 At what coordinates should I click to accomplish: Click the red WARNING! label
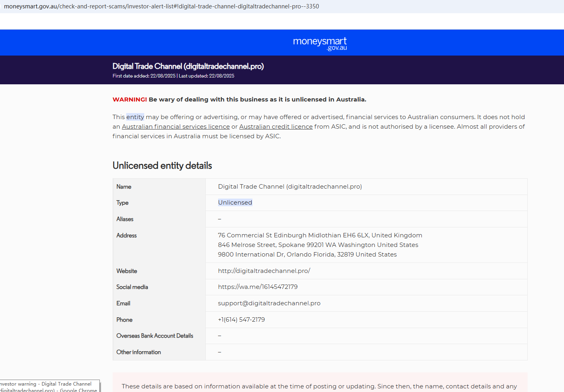pyautogui.click(x=130, y=99)
